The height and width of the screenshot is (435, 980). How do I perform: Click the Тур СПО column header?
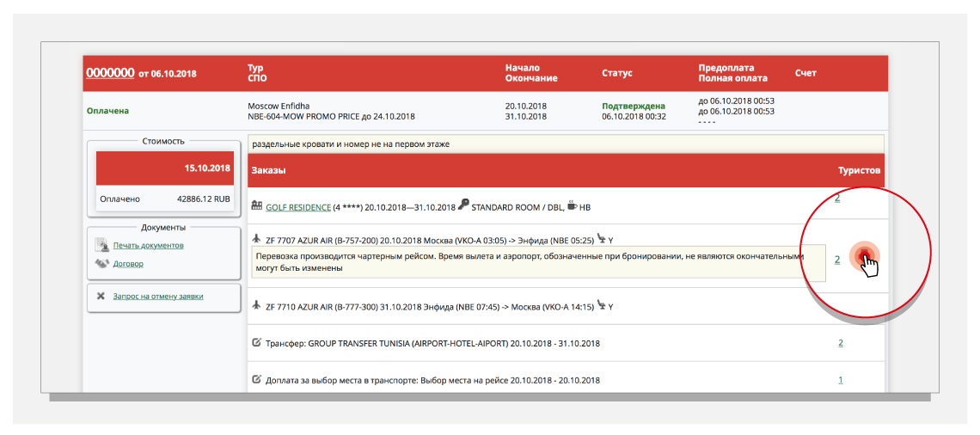click(257, 73)
